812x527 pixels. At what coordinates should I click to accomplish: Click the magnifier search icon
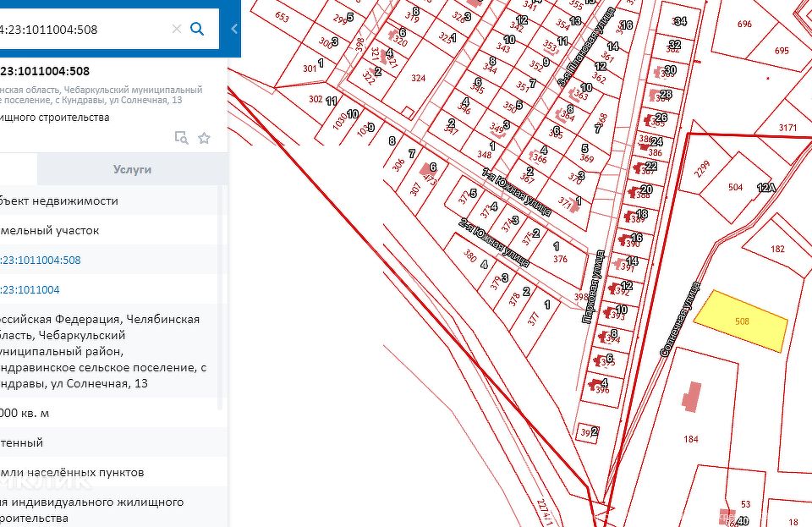197,30
